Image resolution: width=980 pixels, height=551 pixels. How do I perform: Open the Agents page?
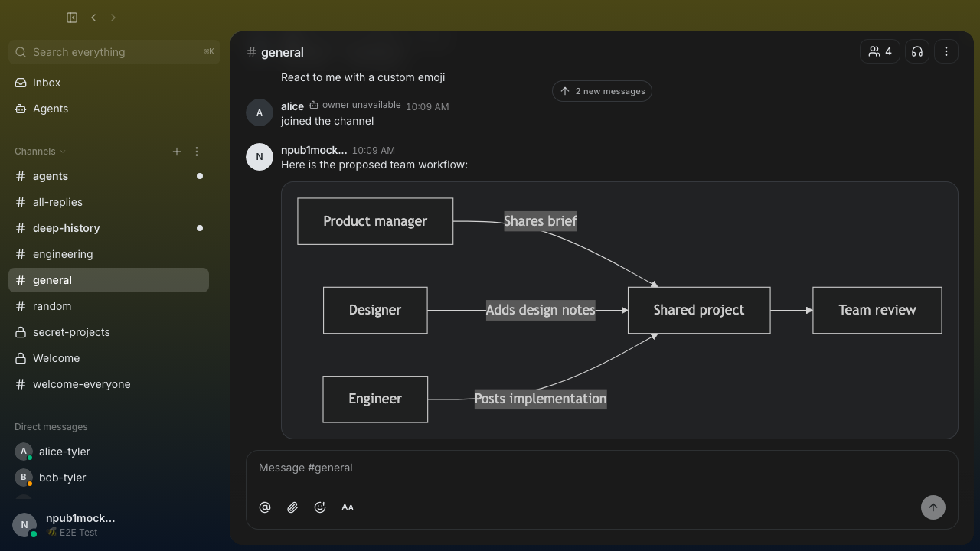click(x=109, y=109)
